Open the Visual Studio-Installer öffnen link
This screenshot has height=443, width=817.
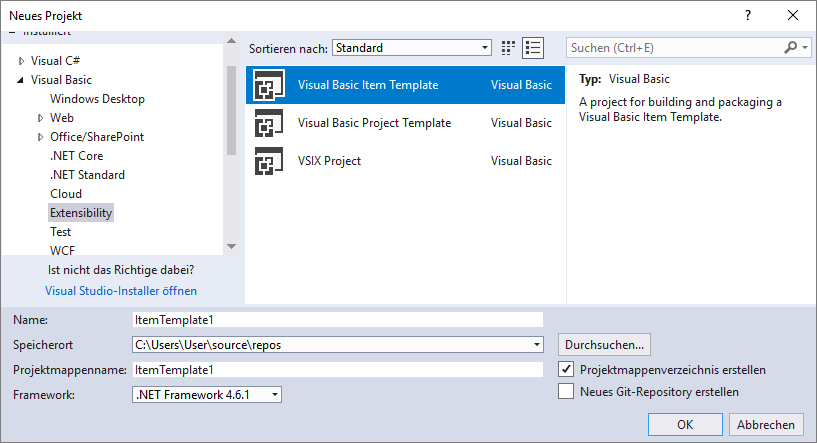(121, 291)
